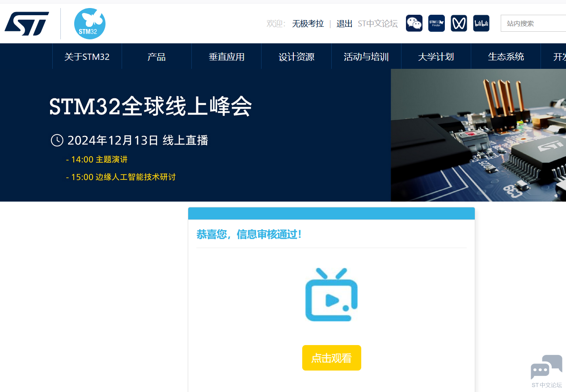This screenshot has width=566, height=392.
Task: Click the clock icon beside event date
Action: [x=57, y=140]
